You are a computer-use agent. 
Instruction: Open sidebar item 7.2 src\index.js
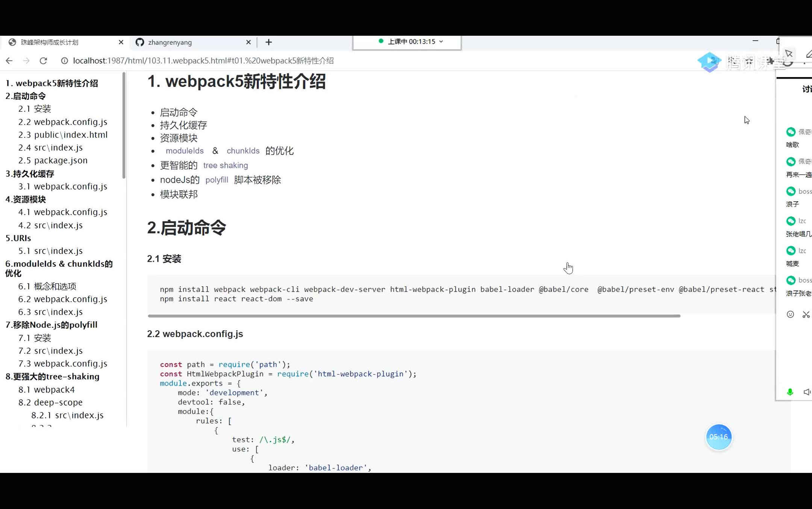50,351
